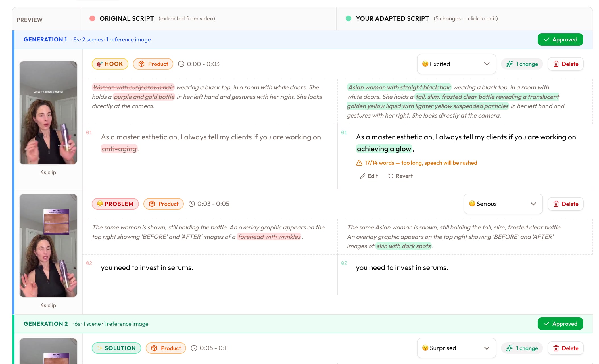This screenshot has width=599, height=364.
Task: Click the red dot beside ORIGINAL SCRIPT
Action: [92, 18]
